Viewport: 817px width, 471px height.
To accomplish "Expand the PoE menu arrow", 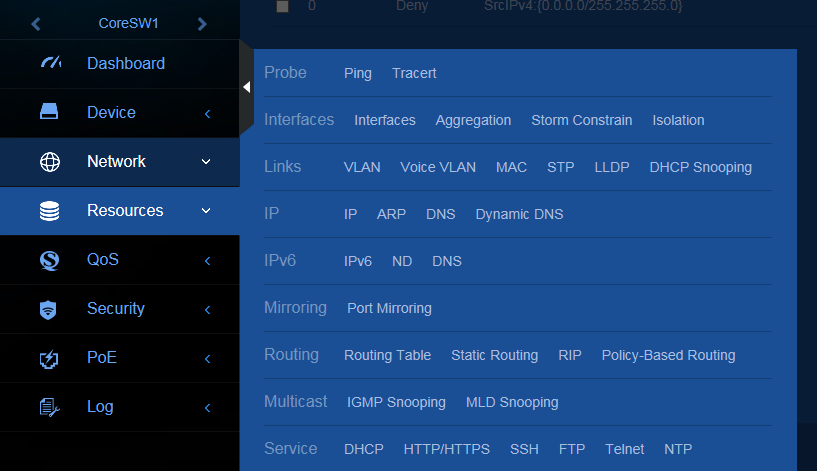I will tap(207, 358).
